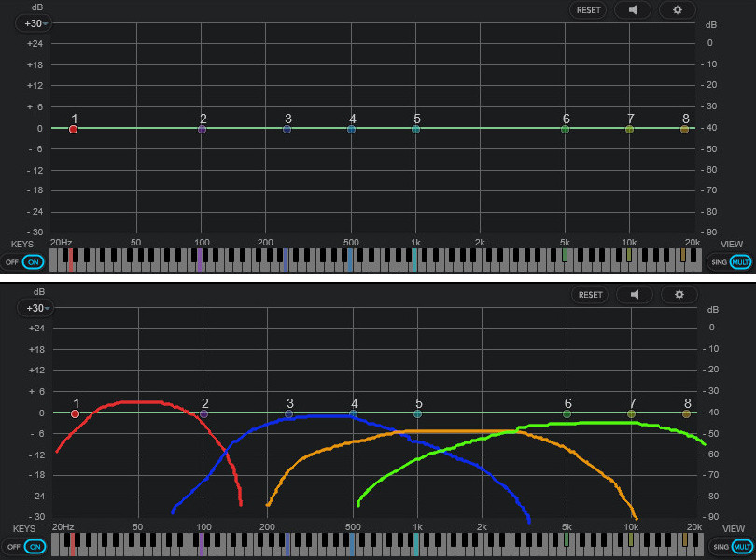Select band 2 purple node in upper EQ
Screen dimensions: 756x560
202,129
